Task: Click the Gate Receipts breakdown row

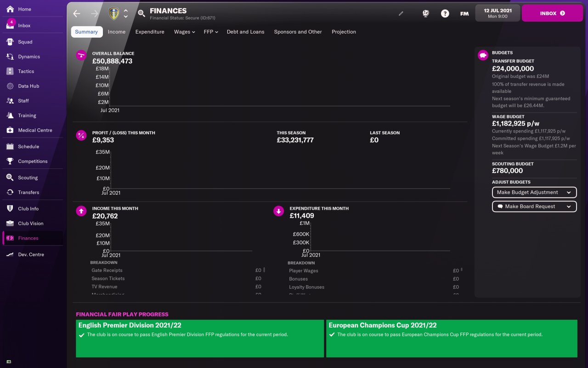Action: tap(176, 270)
